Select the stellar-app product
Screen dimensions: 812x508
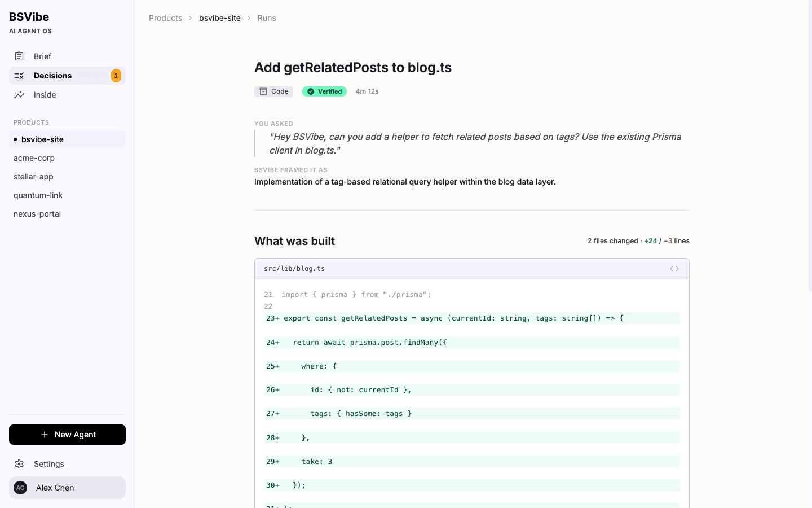point(67,177)
